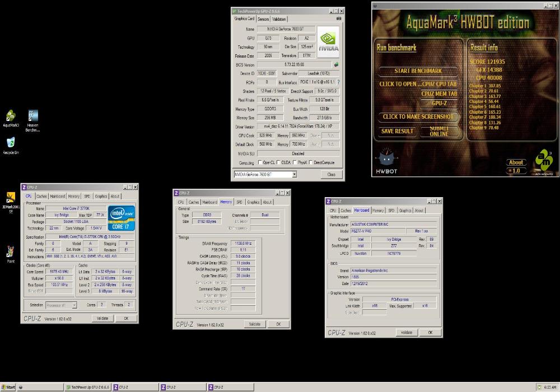Click CLICK TO MAKE SCREENSHOT button
Image resolution: width=560 pixels, height=392 pixels.
[418, 116]
